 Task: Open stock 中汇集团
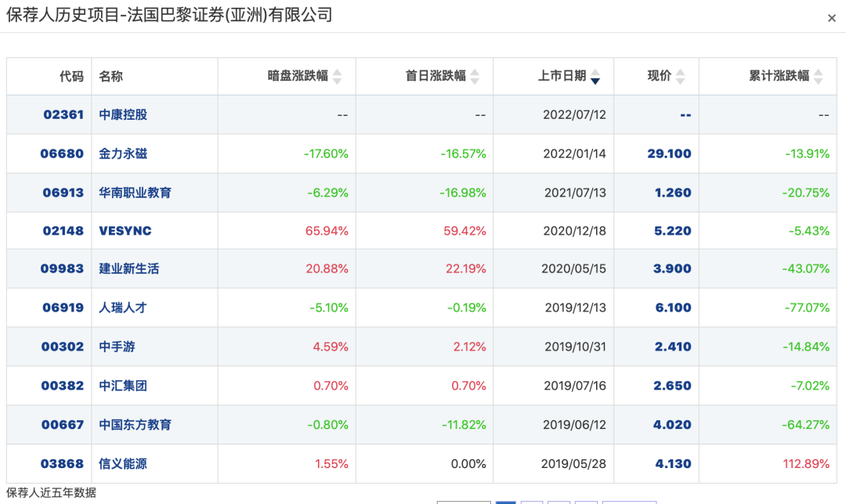point(123,386)
